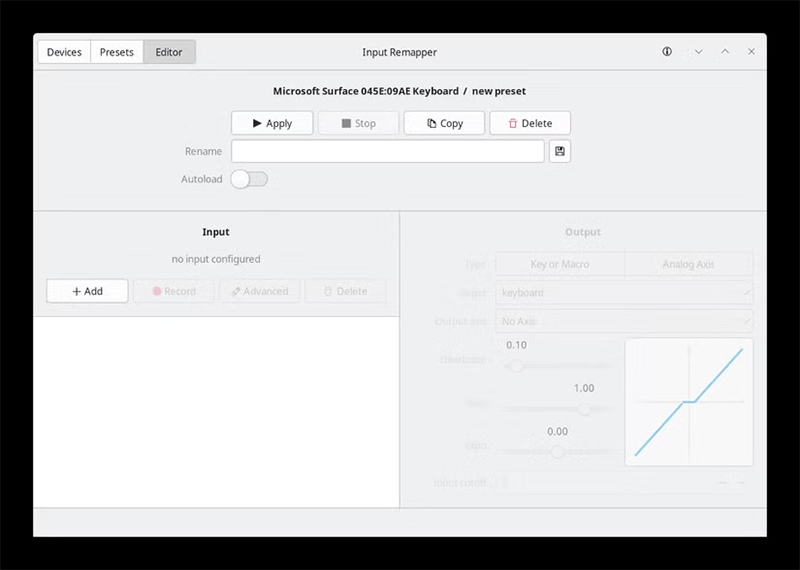Open the keyboard target dropdown
This screenshot has width=800, height=570.
tap(624, 292)
